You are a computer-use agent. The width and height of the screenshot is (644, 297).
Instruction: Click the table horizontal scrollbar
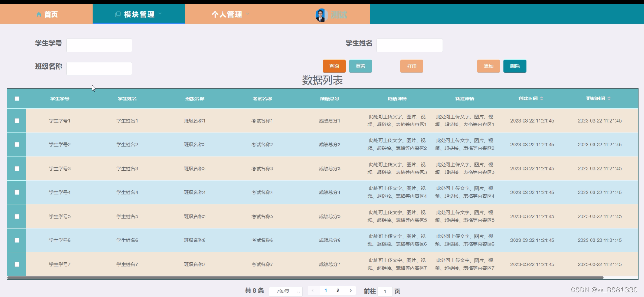pos(305,278)
